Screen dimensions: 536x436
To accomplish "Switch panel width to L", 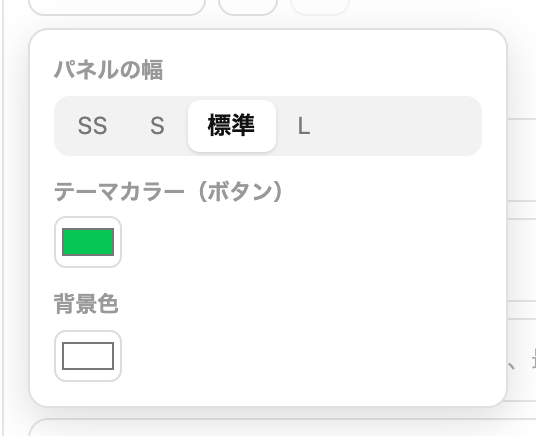I will pos(304,126).
